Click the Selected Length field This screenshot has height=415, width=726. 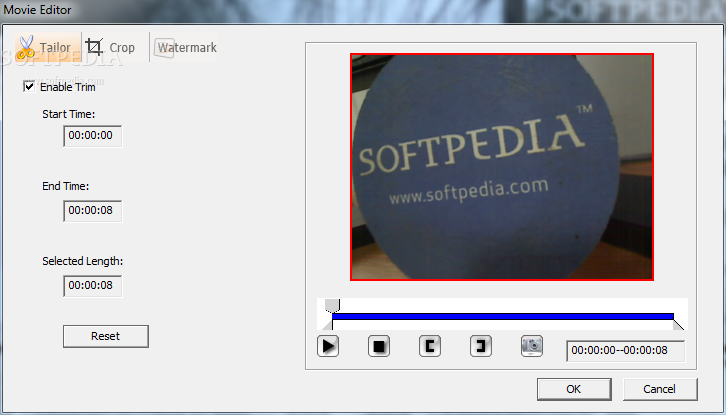(x=93, y=286)
